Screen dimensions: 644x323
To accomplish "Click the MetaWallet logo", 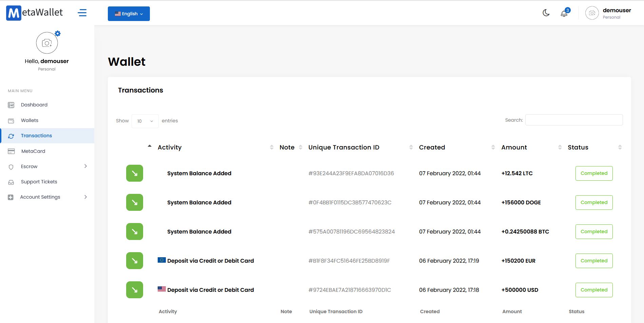I will click(x=35, y=13).
